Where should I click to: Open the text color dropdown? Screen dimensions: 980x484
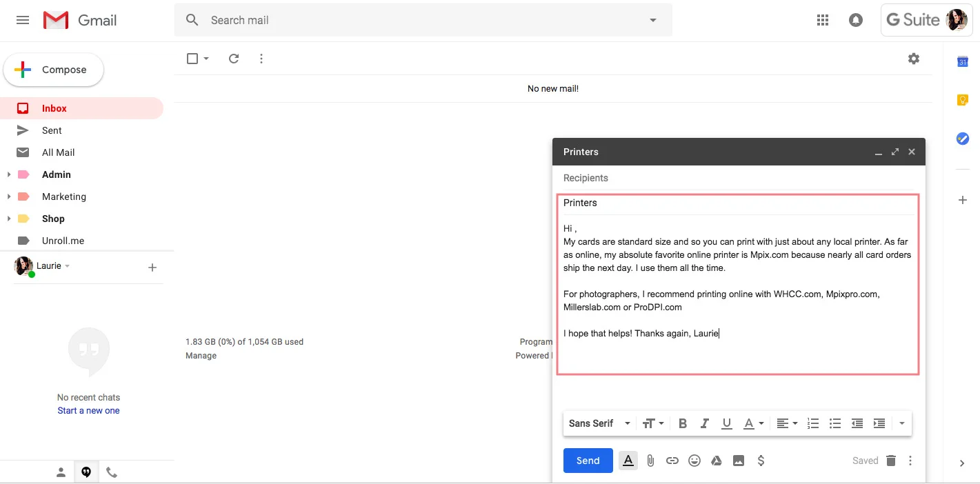coord(754,423)
